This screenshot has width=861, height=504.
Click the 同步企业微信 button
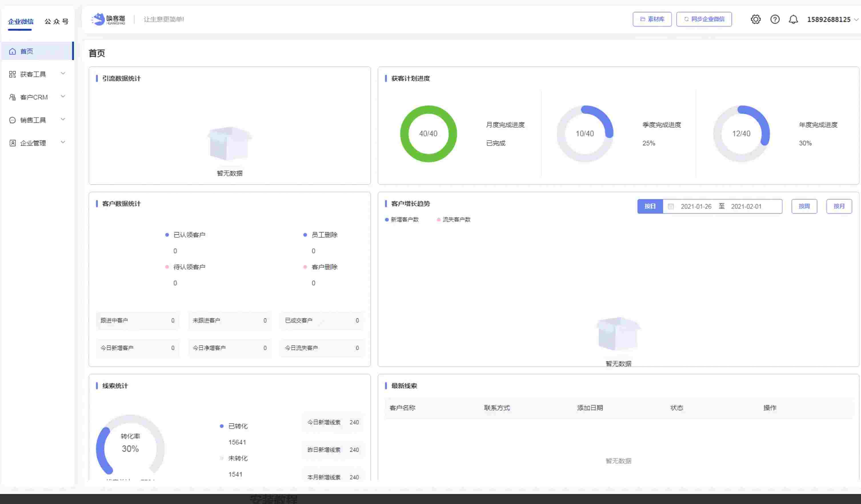704,19
